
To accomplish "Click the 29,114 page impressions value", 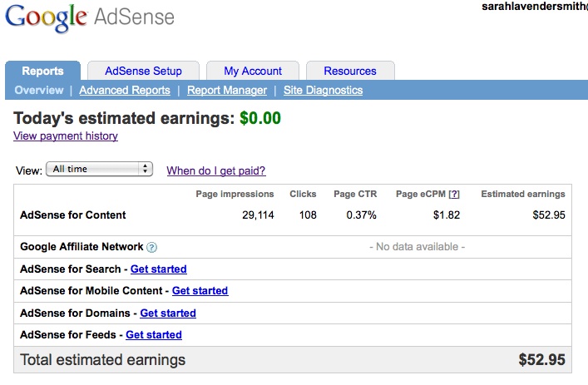I will 258,215.
